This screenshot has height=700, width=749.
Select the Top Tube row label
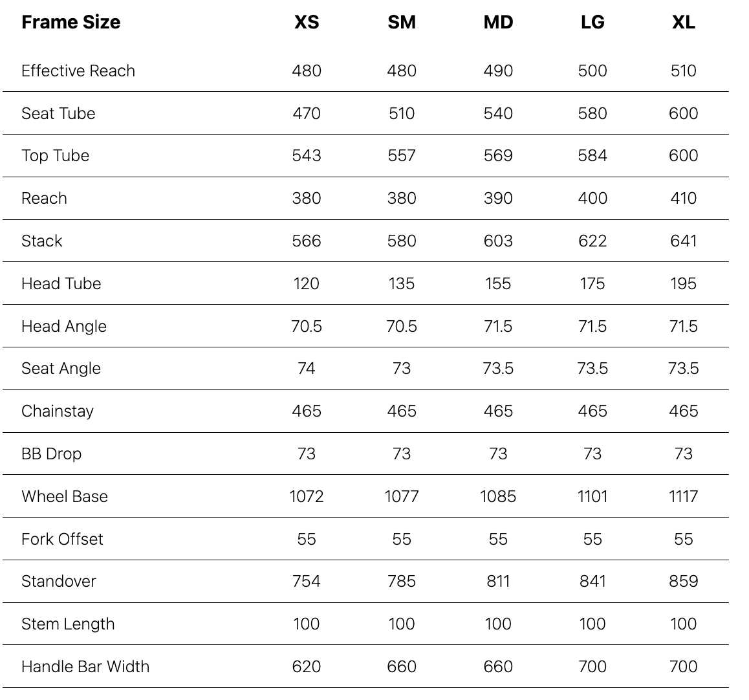point(55,156)
